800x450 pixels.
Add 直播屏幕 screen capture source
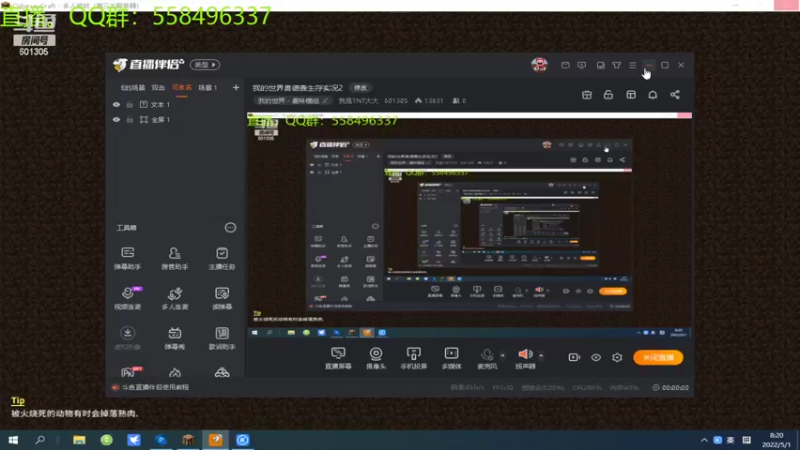pyautogui.click(x=338, y=358)
